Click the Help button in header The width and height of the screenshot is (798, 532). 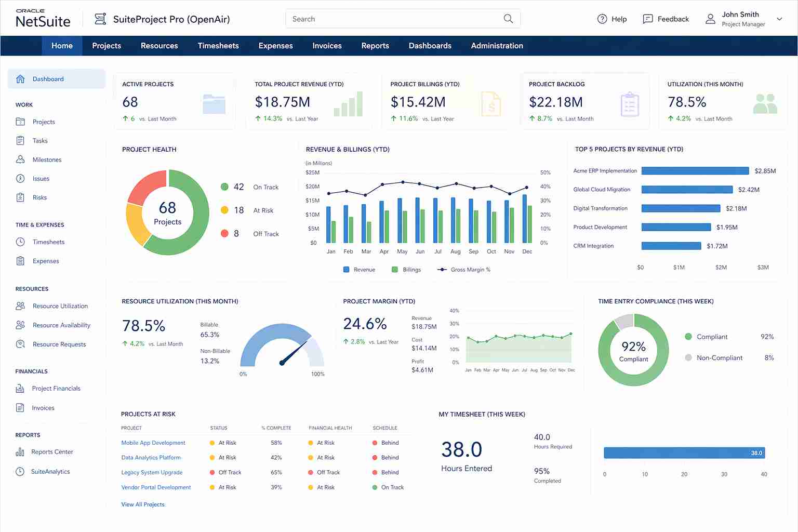tap(612, 19)
